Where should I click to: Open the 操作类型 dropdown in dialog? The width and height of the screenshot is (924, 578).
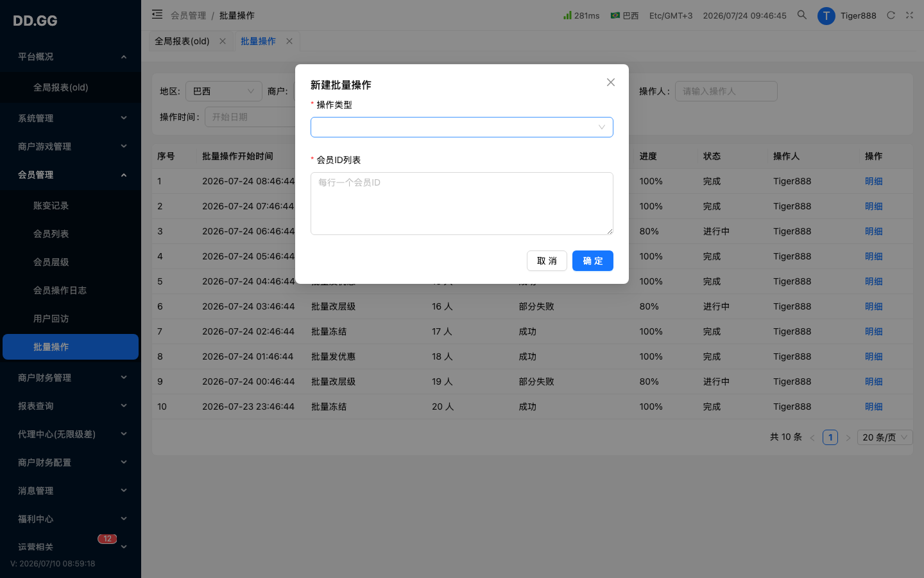point(462,127)
